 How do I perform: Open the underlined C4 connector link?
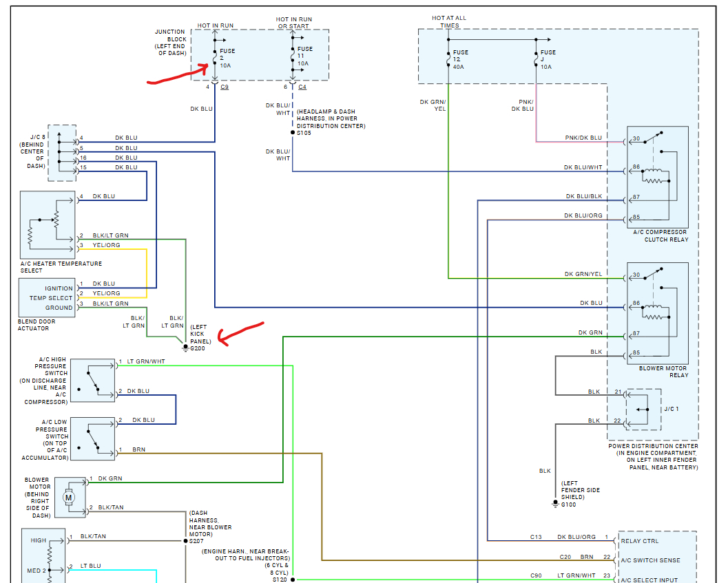coord(302,87)
